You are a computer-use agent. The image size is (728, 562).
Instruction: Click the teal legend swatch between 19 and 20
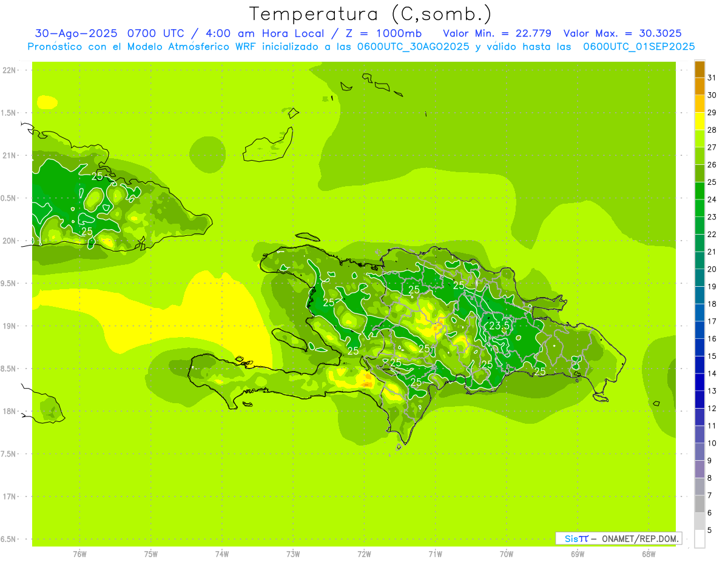699,278
